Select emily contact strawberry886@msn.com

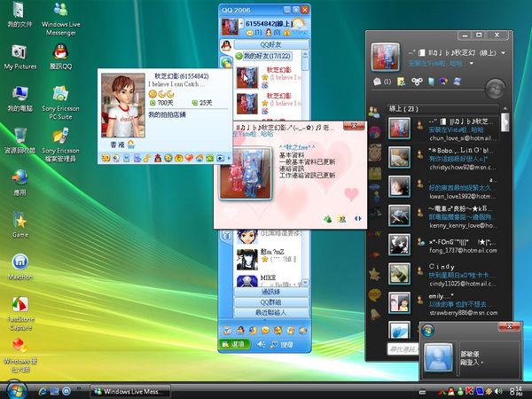point(442,303)
